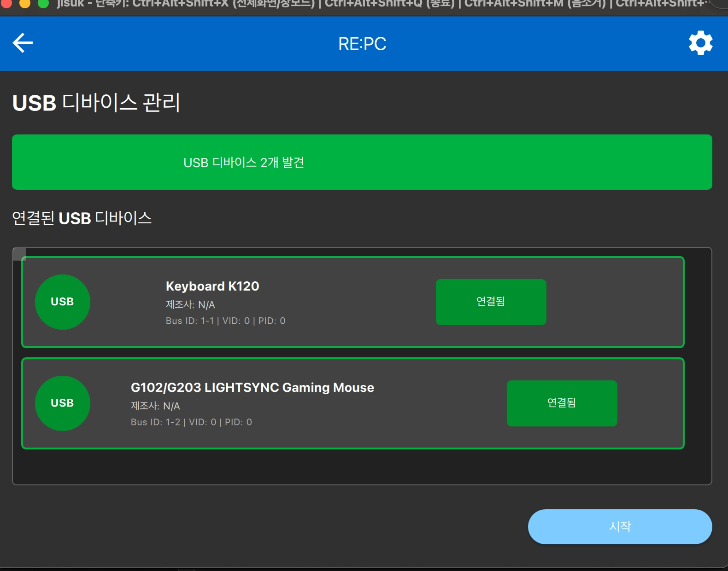
Task: Click the 'USB 디바이스 관리' heading
Action: click(x=96, y=102)
